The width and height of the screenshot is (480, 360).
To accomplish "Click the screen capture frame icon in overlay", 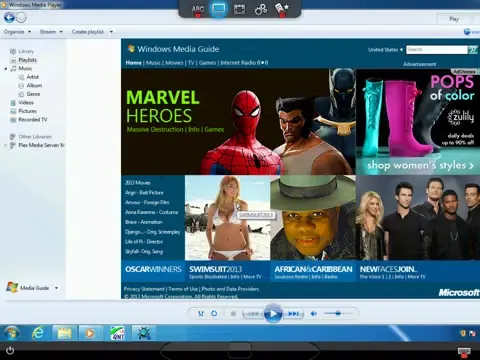I will click(239, 9).
